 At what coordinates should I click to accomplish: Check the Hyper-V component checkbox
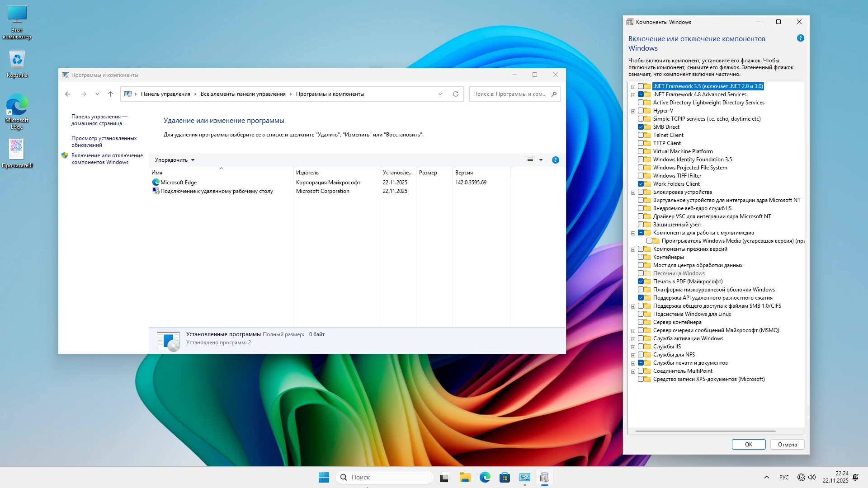(641, 111)
